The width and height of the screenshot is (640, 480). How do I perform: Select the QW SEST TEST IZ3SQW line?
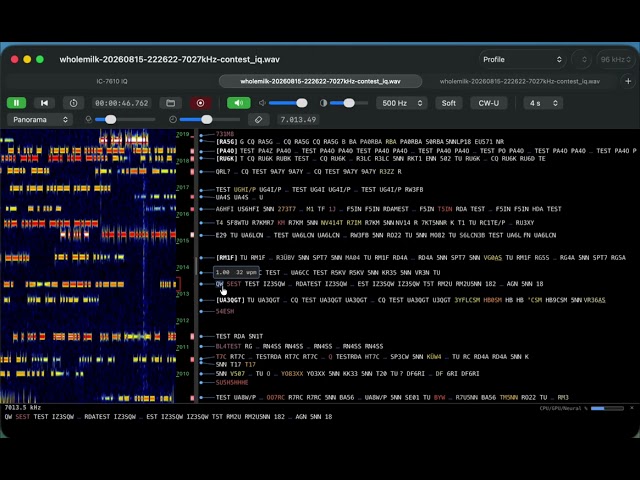click(x=379, y=284)
